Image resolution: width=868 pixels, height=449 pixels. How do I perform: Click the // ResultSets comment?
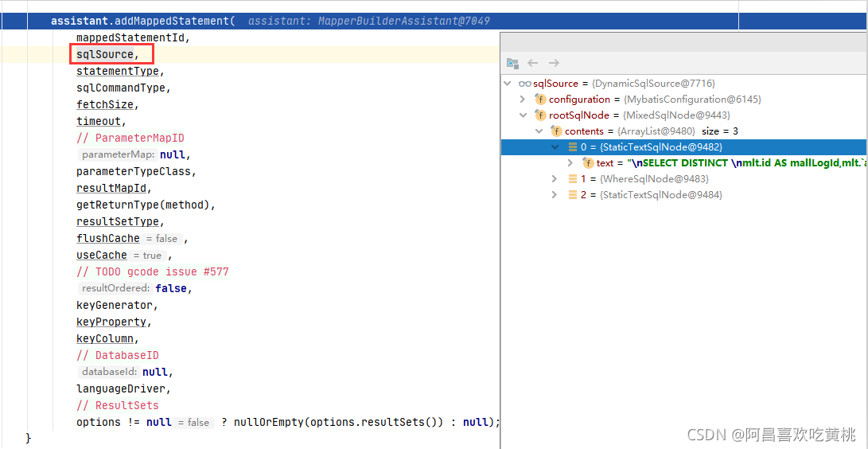118,405
